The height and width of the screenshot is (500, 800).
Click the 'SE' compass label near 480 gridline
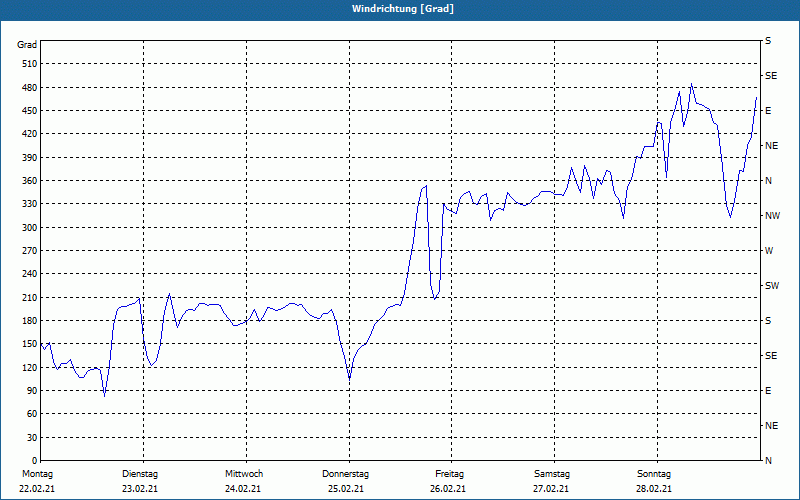pos(771,76)
